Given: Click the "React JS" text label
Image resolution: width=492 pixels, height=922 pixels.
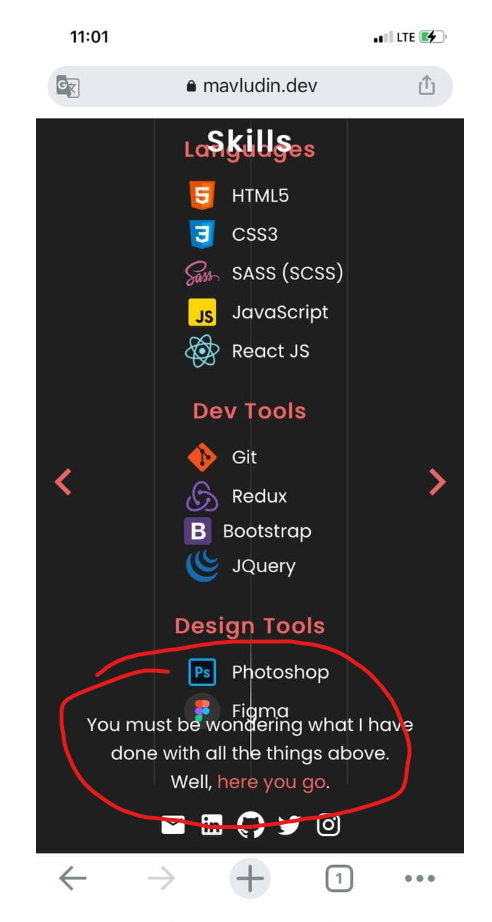Looking at the screenshot, I should 270,351.
